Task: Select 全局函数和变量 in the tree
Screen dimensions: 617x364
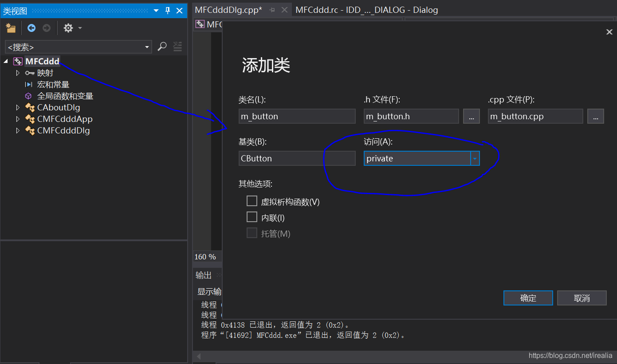Action: click(x=65, y=96)
